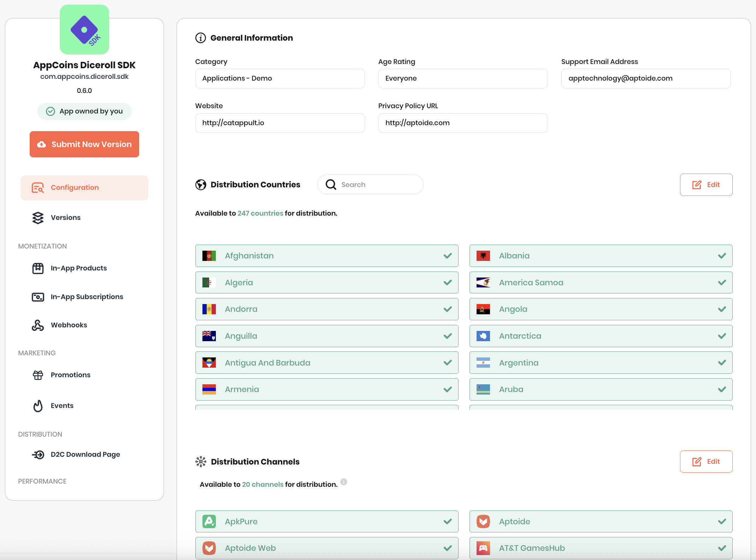The height and width of the screenshot is (560, 756).
Task: Click the Age Rating field
Action: [x=463, y=78]
